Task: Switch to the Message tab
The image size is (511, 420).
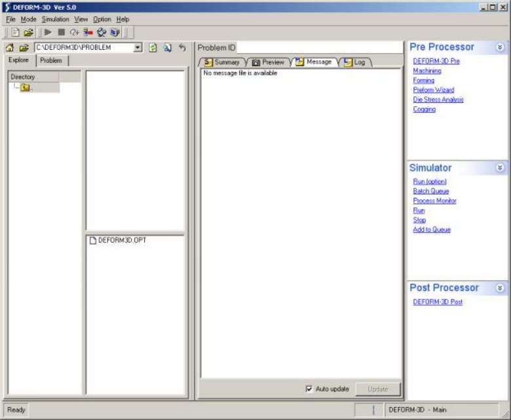Action: coord(314,62)
